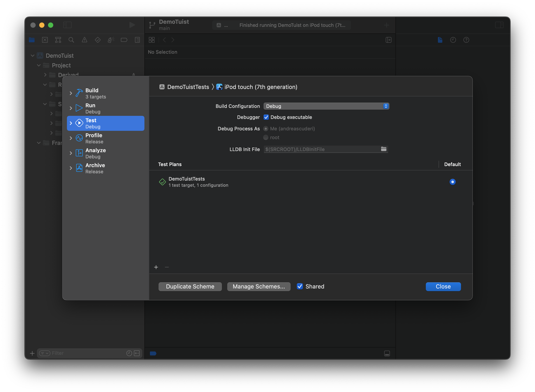Open the report navigator icon
535x392 pixels.
137,40
